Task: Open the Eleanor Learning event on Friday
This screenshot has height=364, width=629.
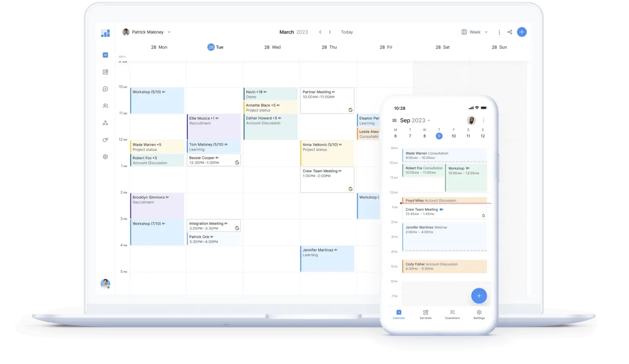Action: click(x=368, y=120)
